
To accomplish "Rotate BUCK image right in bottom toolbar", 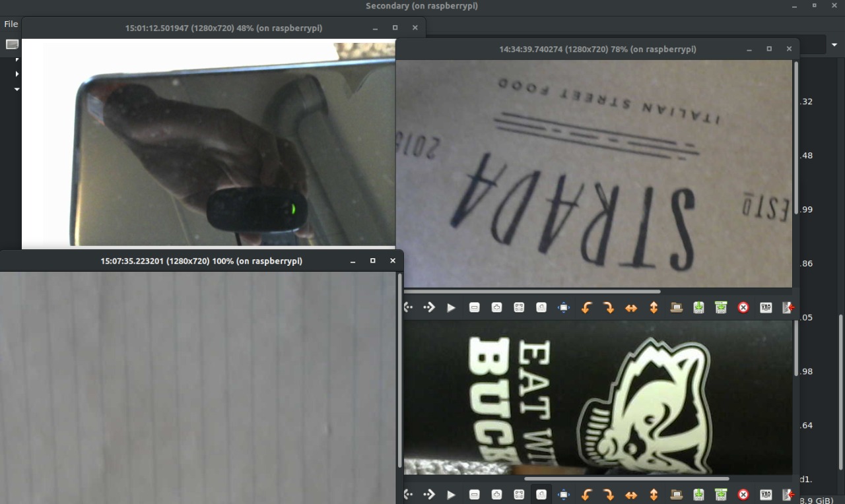I will click(x=609, y=494).
